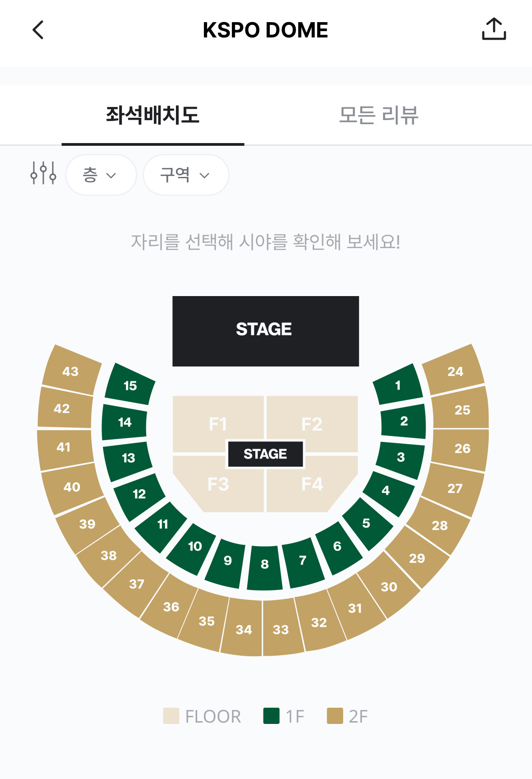Click the FLOOR legend color swatch
The height and width of the screenshot is (779, 532).
pyautogui.click(x=171, y=716)
